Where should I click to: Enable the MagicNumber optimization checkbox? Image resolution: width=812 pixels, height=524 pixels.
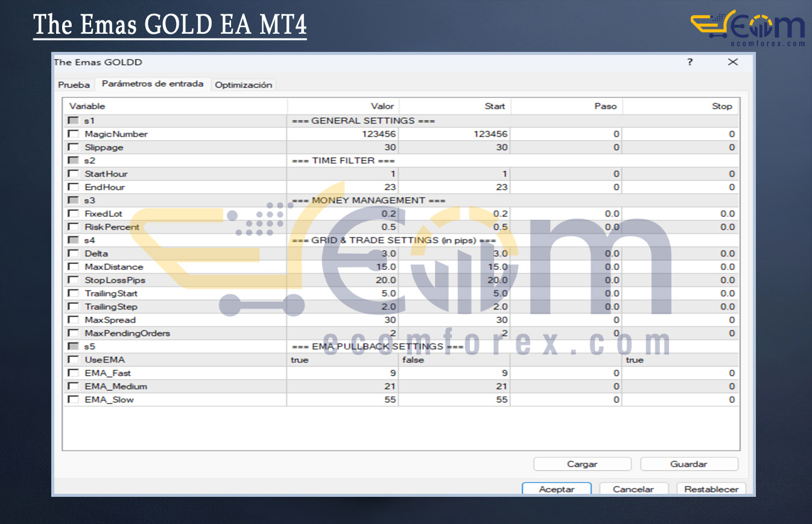click(x=74, y=134)
